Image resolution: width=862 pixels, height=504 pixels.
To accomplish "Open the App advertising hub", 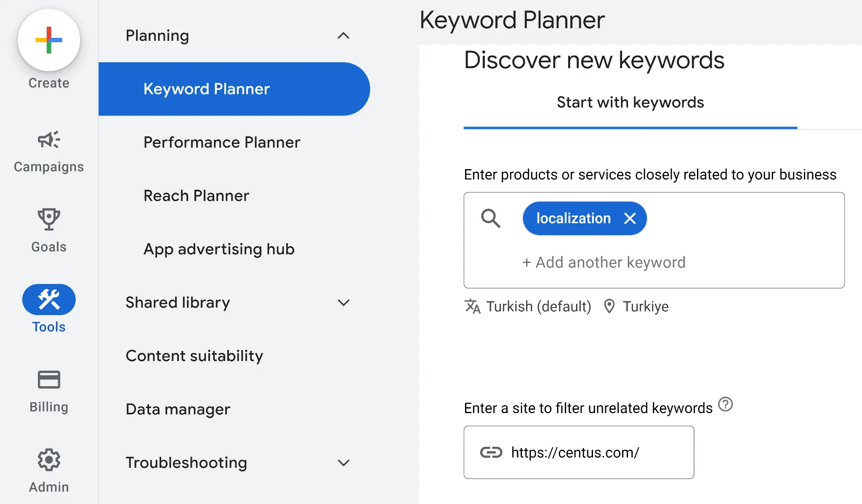I will [x=219, y=249].
